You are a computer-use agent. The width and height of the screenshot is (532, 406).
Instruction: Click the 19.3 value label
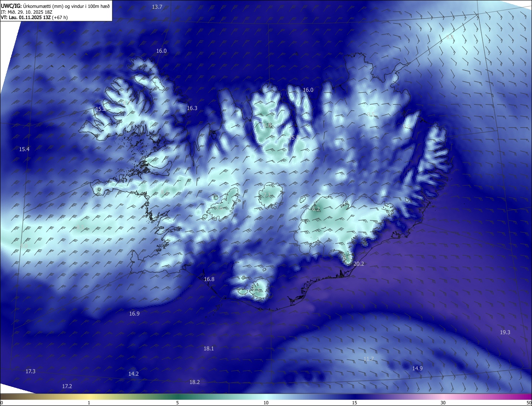pyautogui.click(x=505, y=332)
